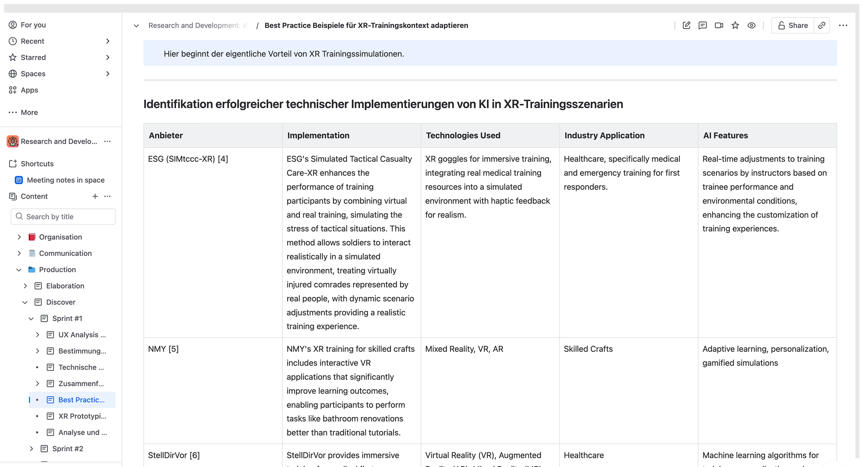Screen dimensions: 868x467
Task: Click the edit page pencil icon
Action: coord(686,25)
